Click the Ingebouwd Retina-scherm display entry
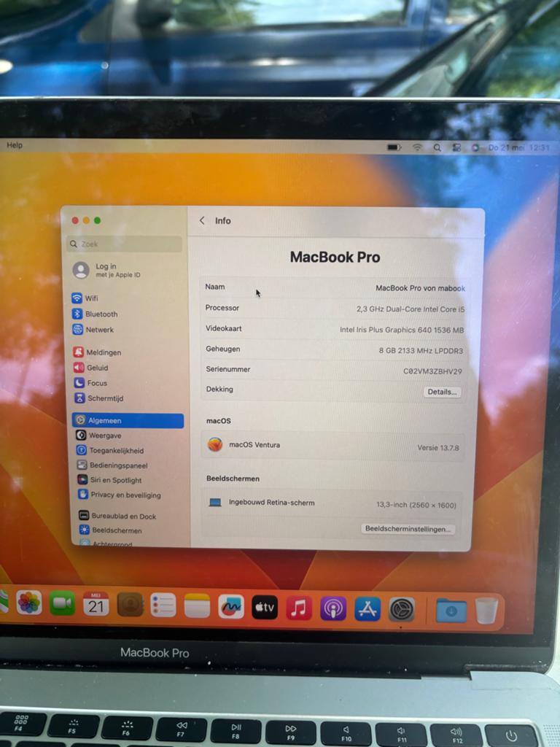The height and width of the screenshot is (747, 560). coord(332,503)
